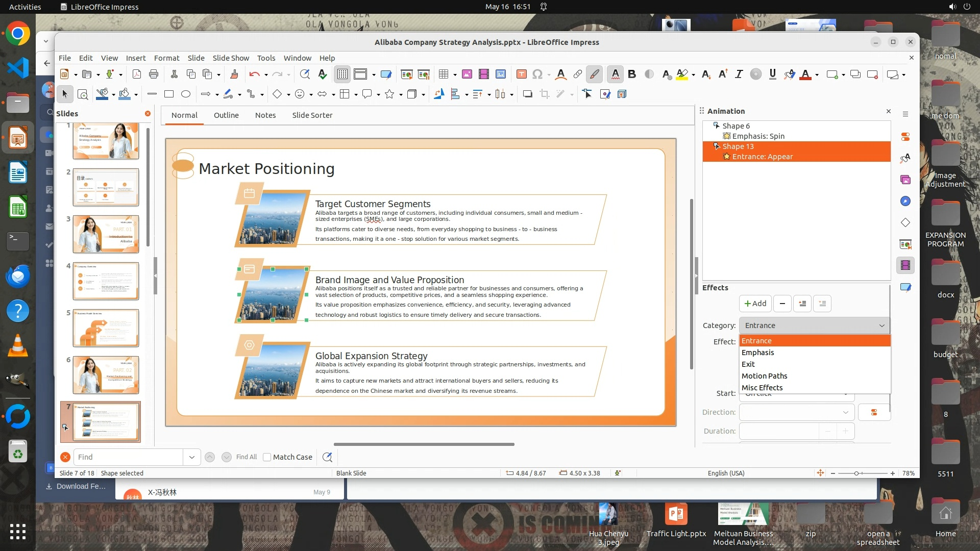The image size is (980, 551).
Task: Select the Rectangle shape tool
Action: 169,94
